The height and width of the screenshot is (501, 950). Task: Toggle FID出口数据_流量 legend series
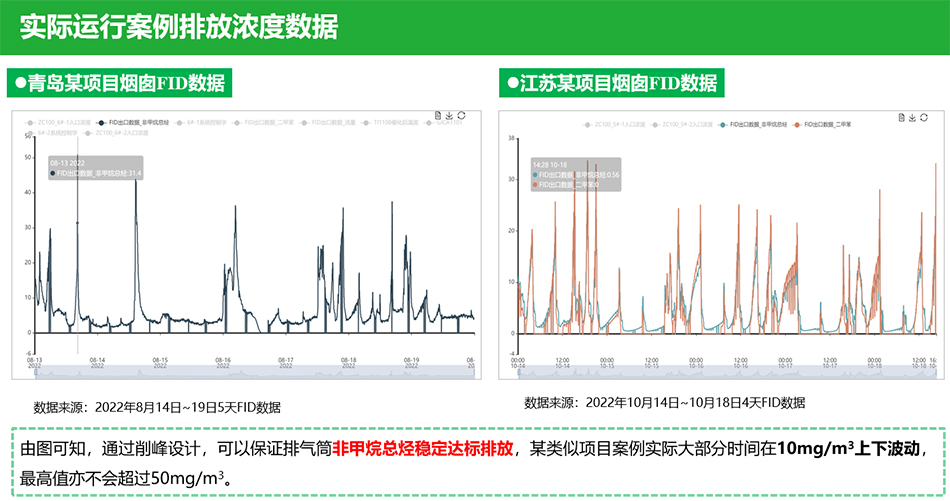pyautogui.click(x=328, y=122)
